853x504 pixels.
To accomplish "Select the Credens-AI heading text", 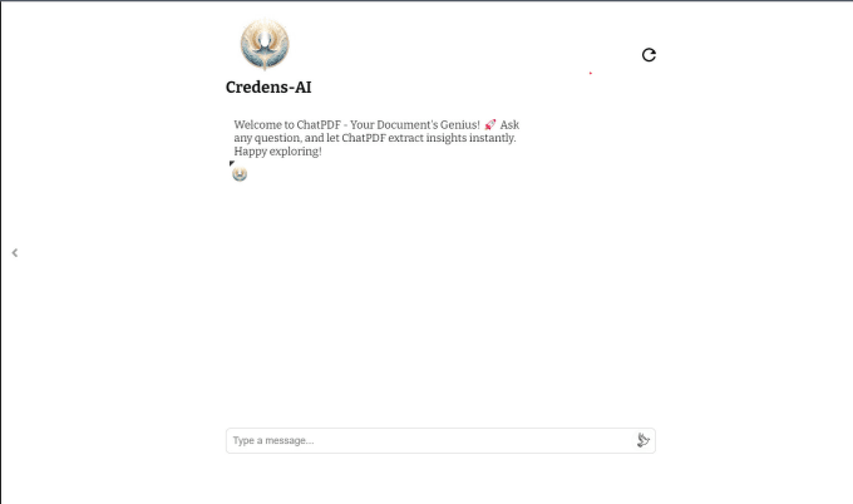I will (268, 87).
